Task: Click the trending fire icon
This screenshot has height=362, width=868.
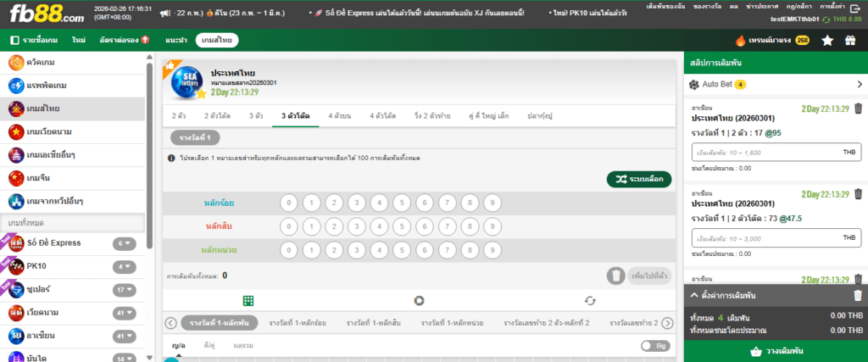Action: click(x=741, y=41)
